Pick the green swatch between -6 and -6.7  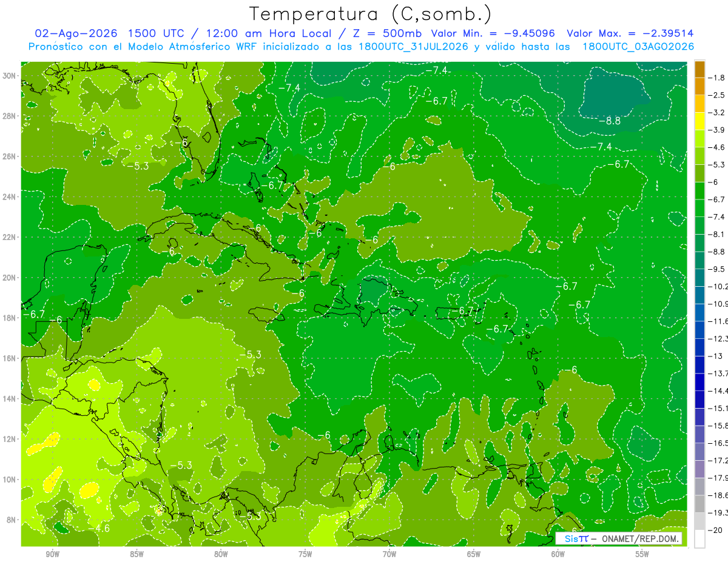pyautogui.click(x=699, y=190)
